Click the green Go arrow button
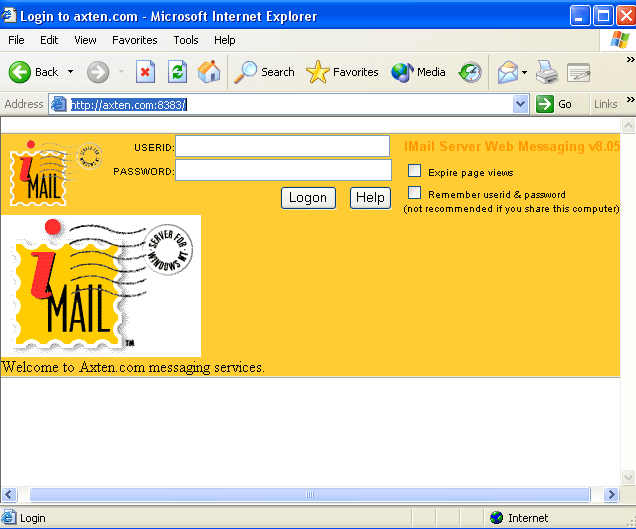 tap(544, 104)
